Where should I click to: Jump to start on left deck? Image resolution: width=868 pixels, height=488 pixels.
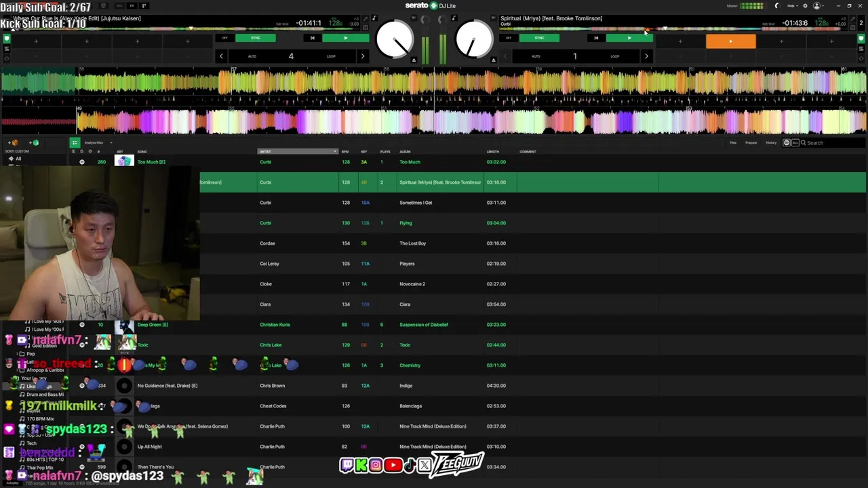[x=312, y=38]
